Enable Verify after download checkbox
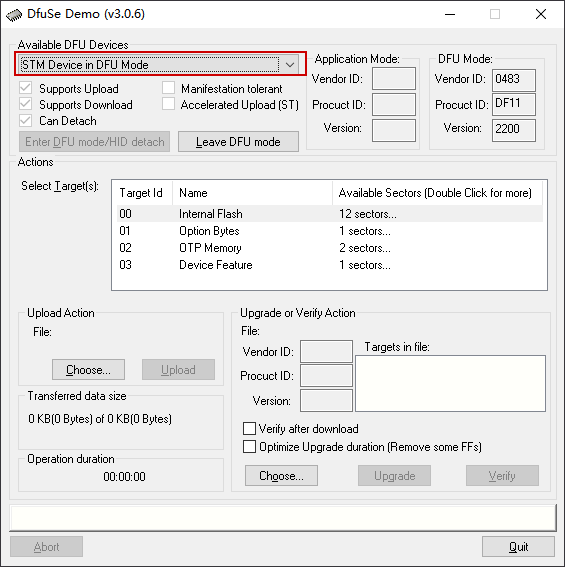 click(x=249, y=429)
